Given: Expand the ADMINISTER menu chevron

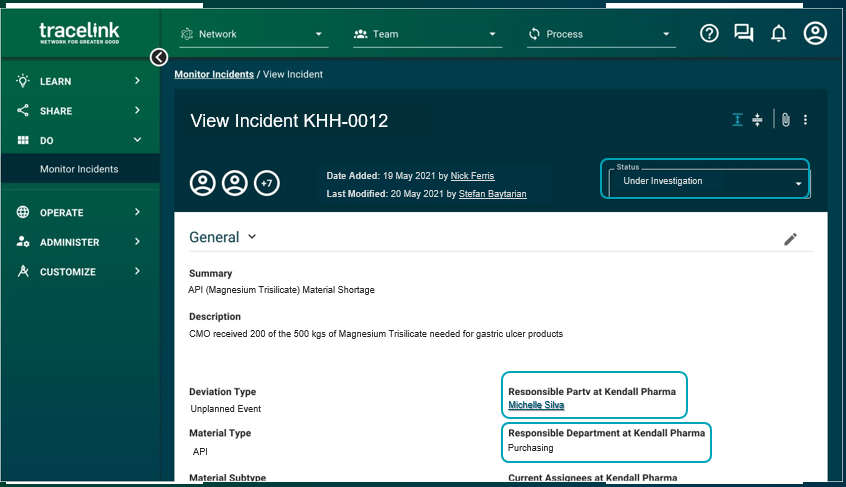Looking at the screenshot, I should pyautogui.click(x=137, y=241).
